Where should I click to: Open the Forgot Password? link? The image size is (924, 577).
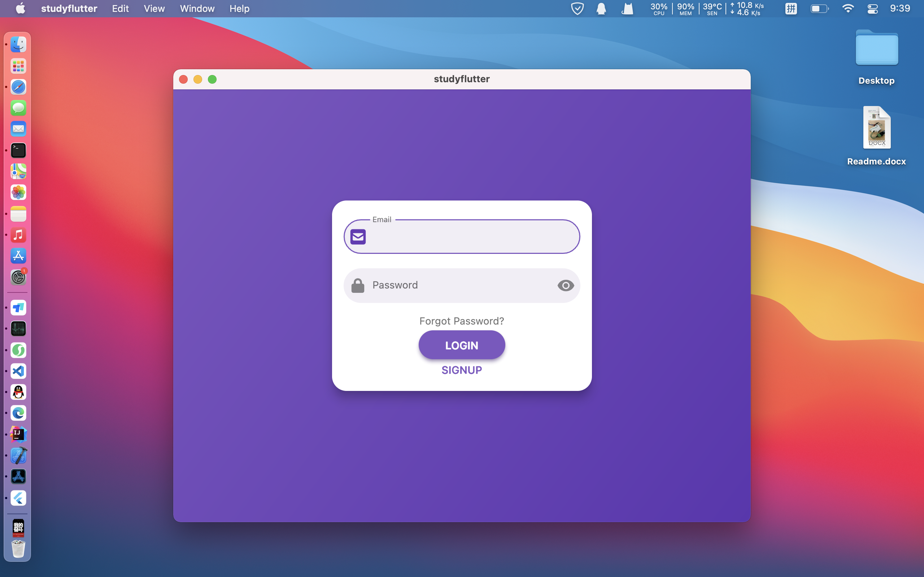(462, 321)
